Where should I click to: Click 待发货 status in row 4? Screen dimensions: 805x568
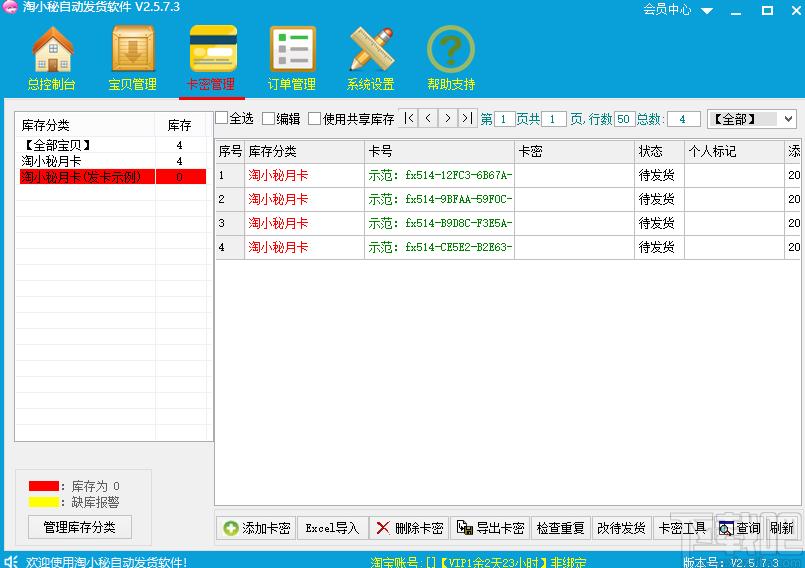(x=657, y=248)
